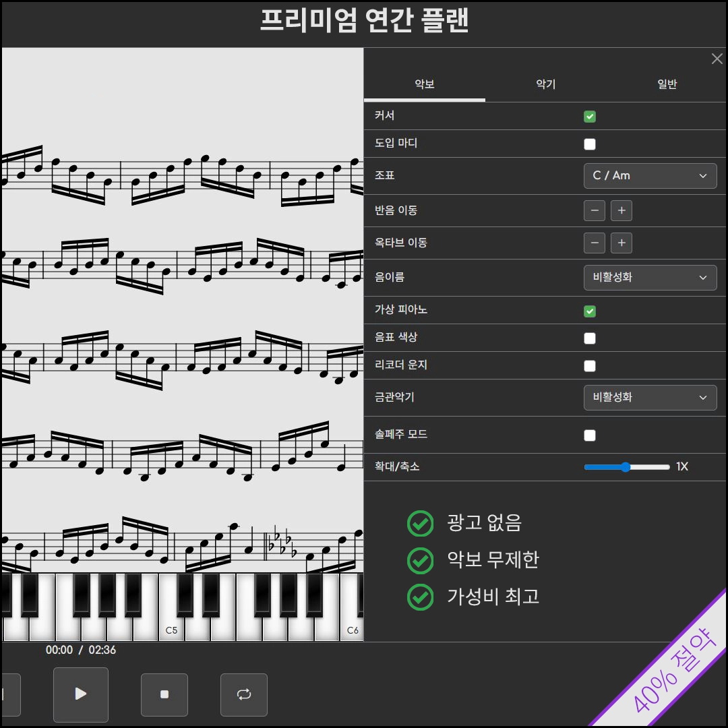The width and height of the screenshot is (728, 728).
Task: Uncheck the 가상 피아노 option
Action: click(x=590, y=311)
